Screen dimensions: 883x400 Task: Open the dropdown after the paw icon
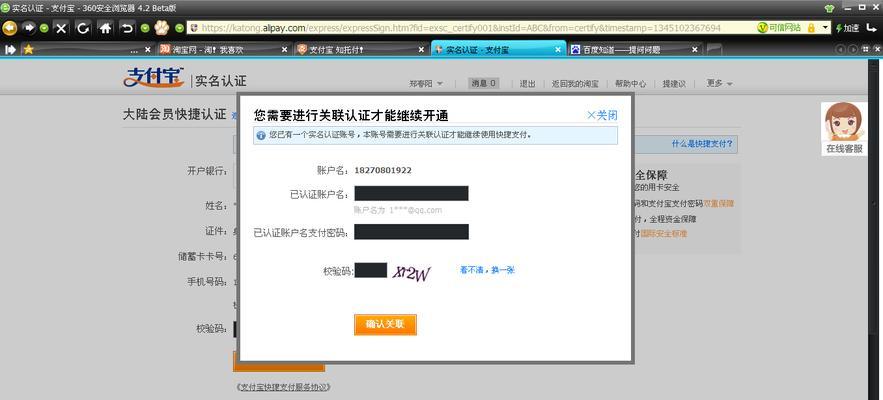click(180, 28)
